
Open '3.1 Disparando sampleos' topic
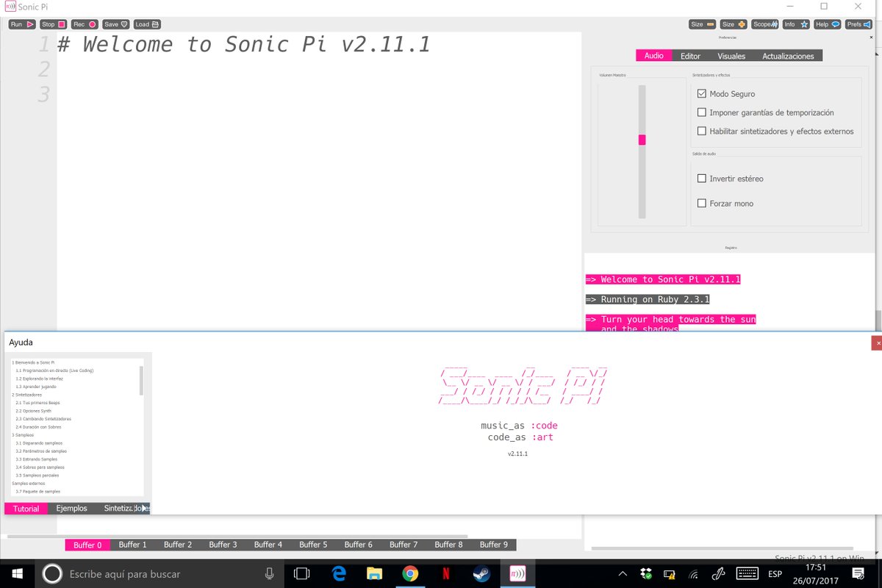(x=39, y=443)
